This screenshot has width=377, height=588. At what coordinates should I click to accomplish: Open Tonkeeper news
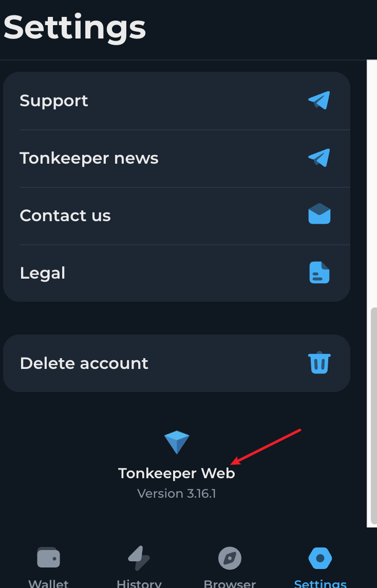coord(177,158)
